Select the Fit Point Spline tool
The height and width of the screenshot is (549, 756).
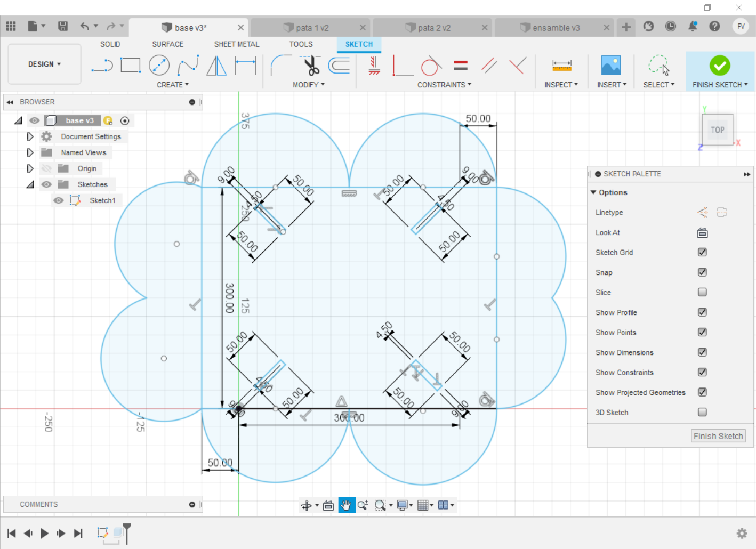(188, 66)
